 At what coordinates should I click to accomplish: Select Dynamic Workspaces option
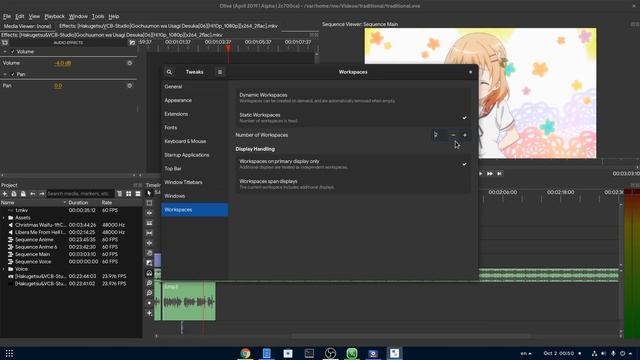(x=353, y=98)
